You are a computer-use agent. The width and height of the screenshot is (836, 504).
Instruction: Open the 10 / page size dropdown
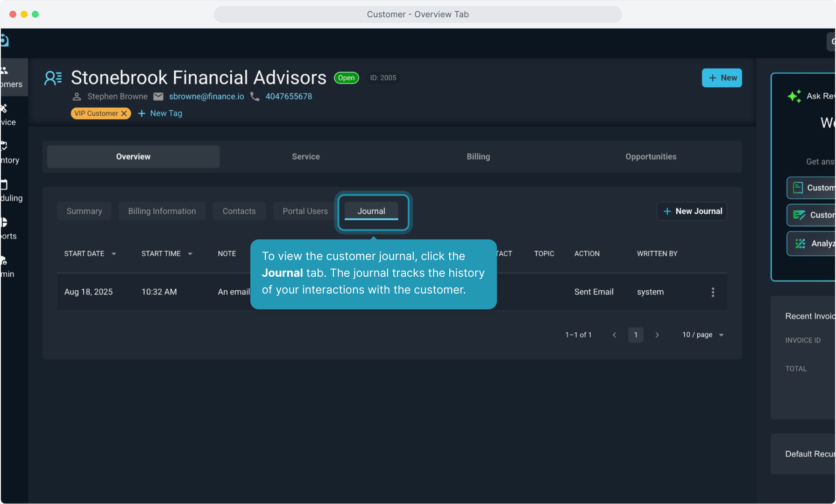tap(703, 335)
